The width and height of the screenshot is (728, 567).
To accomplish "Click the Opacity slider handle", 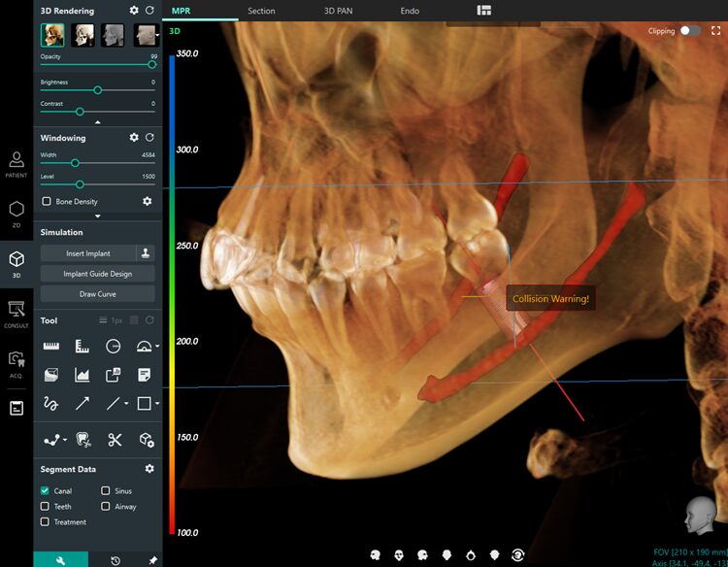I will tap(152, 65).
